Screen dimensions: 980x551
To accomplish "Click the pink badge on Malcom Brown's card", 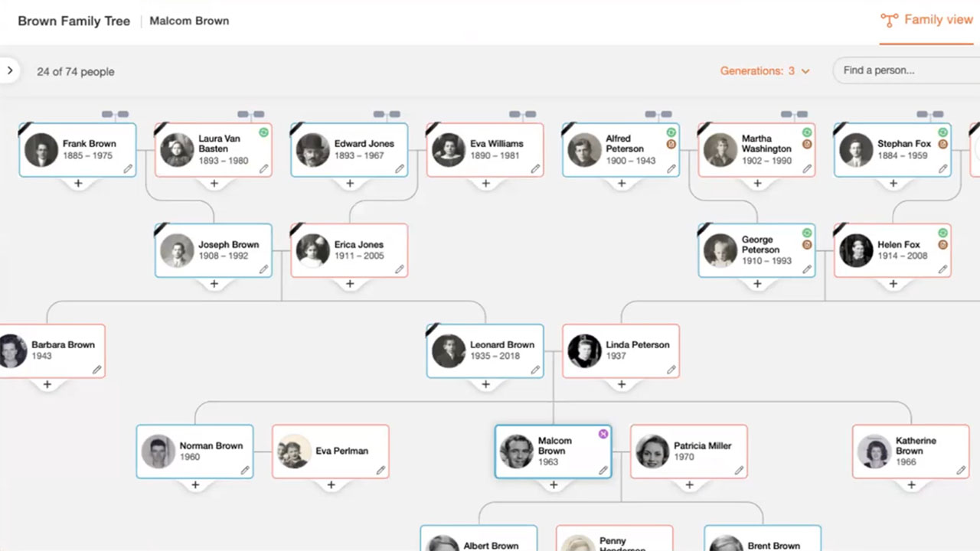I will [x=603, y=434].
